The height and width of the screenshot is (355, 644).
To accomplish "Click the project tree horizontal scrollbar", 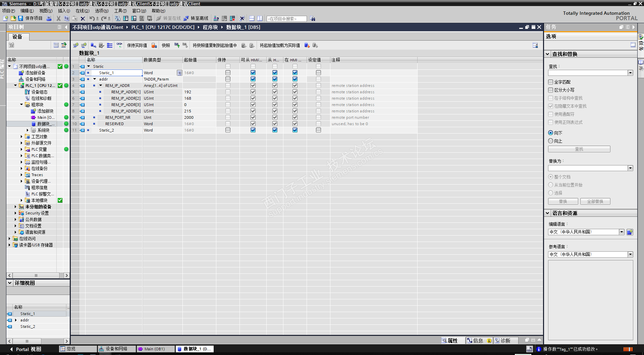I will tap(36, 275).
